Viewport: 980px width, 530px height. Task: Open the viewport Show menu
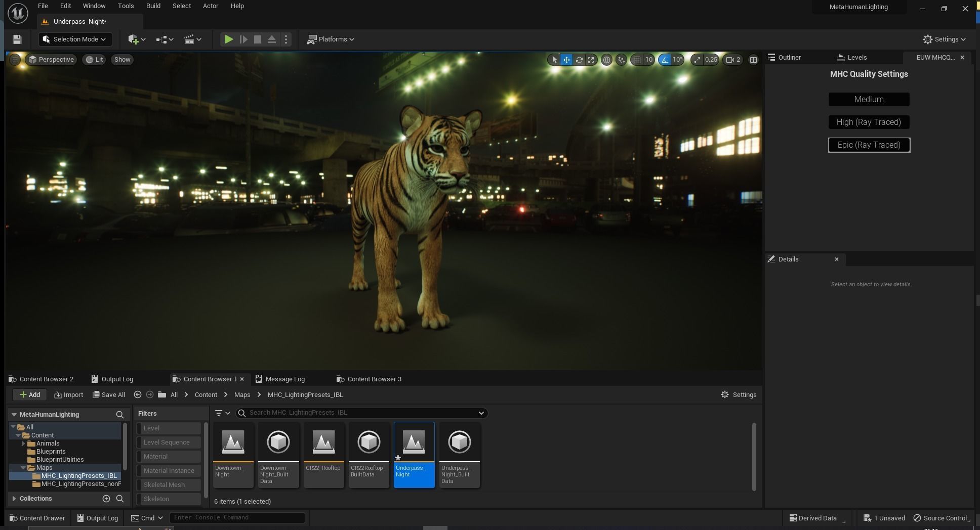point(122,60)
